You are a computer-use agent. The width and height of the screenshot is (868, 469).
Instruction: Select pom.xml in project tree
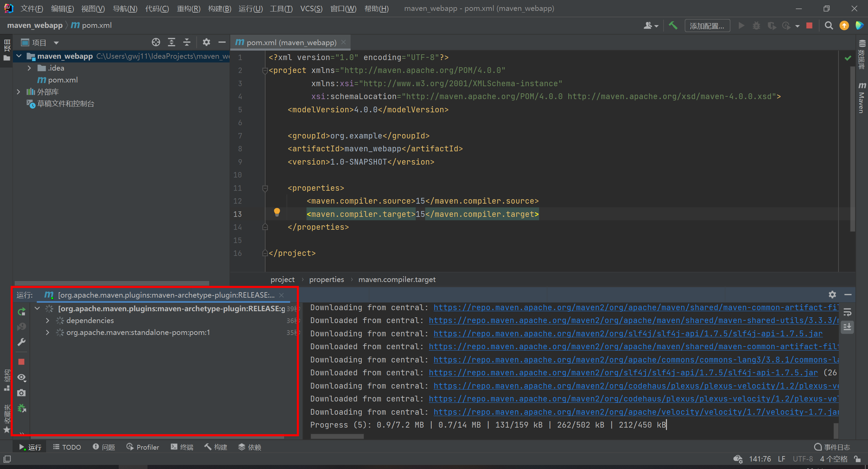tap(63, 80)
